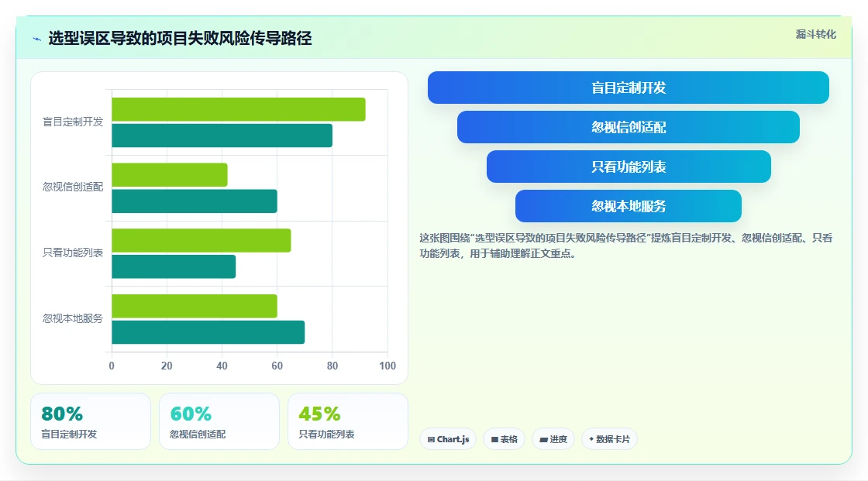Click the chart title 选型误区导致的项目失败风险传导路径
Image resolution: width=868 pixels, height=481 pixels.
(180, 38)
